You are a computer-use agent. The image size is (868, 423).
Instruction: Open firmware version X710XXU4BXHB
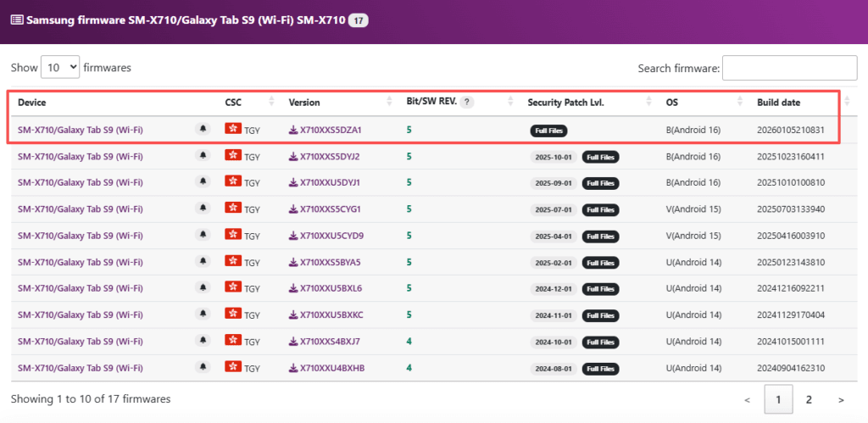pyautogui.click(x=326, y=368)
